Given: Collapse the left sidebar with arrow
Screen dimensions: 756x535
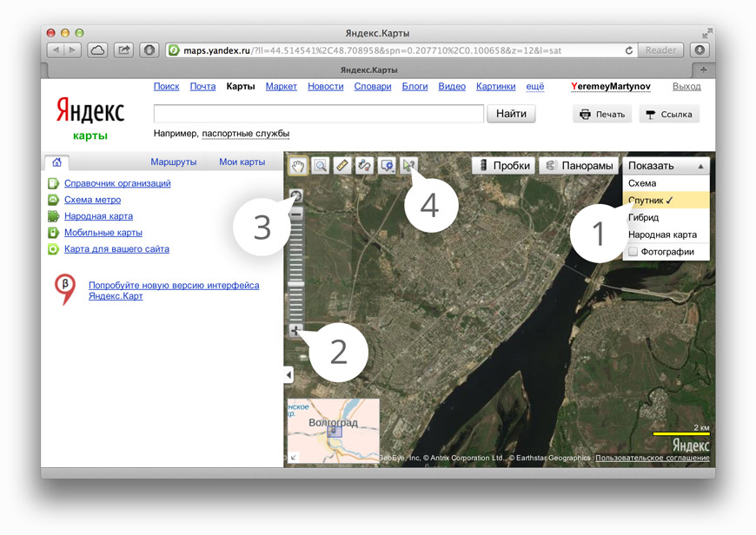Looking at the screenshot, I should [x=288, y=374].
